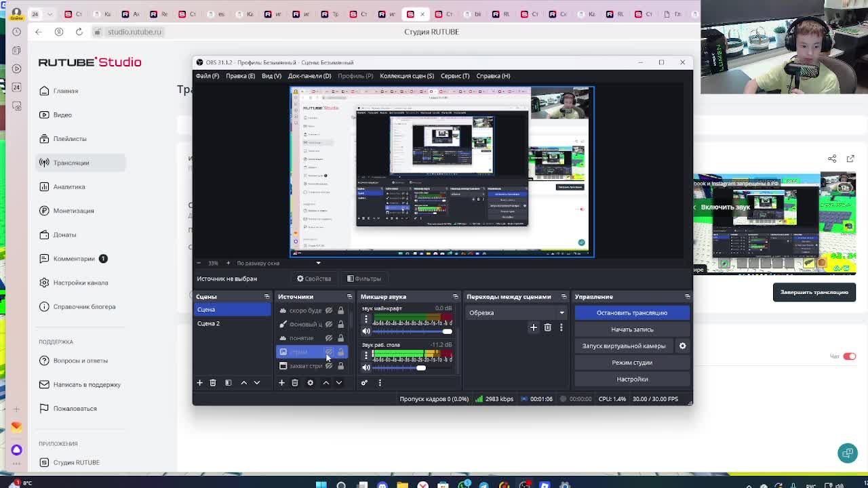Open scene filters in Сцены panel toolbar
The image size is (868, 488).
(x=228, y=383)
